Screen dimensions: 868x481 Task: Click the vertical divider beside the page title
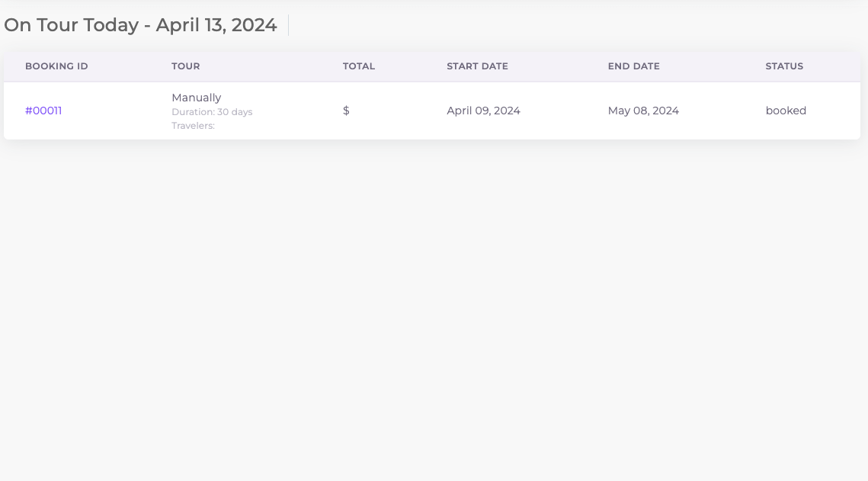[289, 25]
